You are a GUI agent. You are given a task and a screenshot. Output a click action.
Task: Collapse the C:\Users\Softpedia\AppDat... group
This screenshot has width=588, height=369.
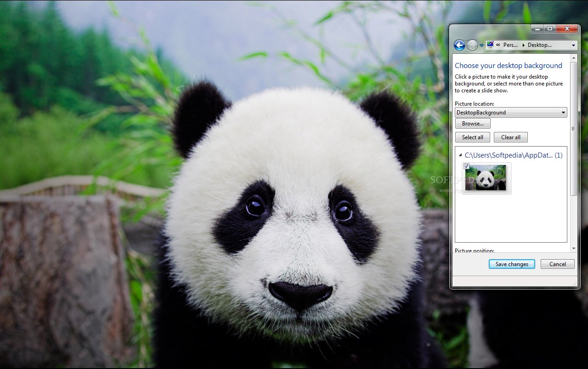(460, 155)
